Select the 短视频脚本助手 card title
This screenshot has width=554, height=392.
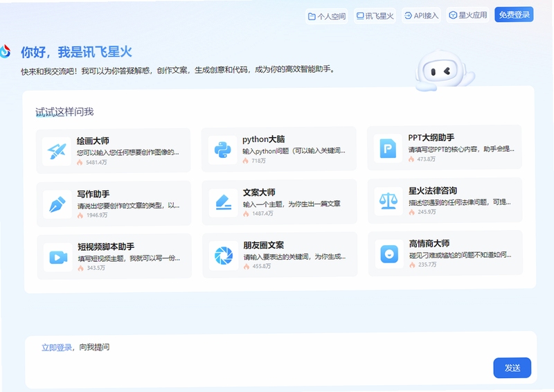[x=106, y=247]
